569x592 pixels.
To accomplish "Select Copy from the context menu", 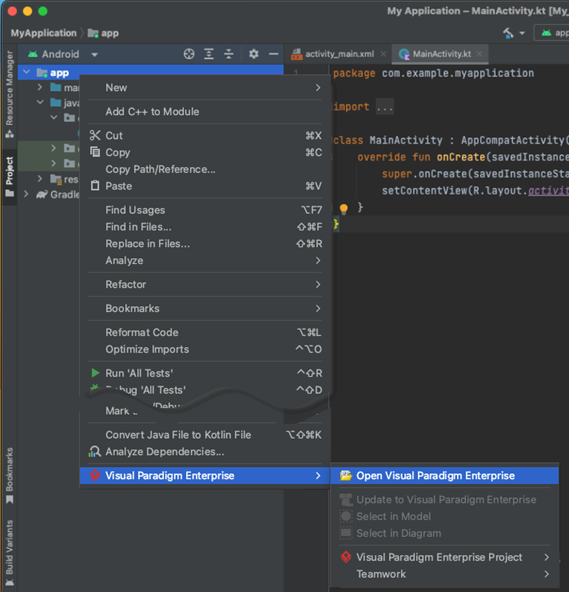I will pos(205,153).
